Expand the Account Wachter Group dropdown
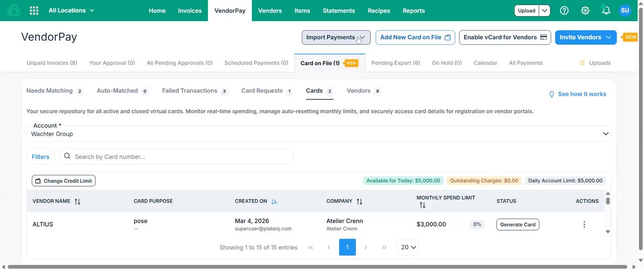Image resolution: width=644 pixels, height=270 pixels. [x=319, y=133]
